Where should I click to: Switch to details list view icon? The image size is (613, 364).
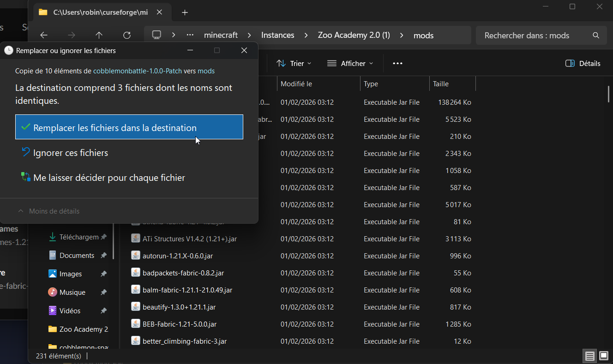coord(589,356)
